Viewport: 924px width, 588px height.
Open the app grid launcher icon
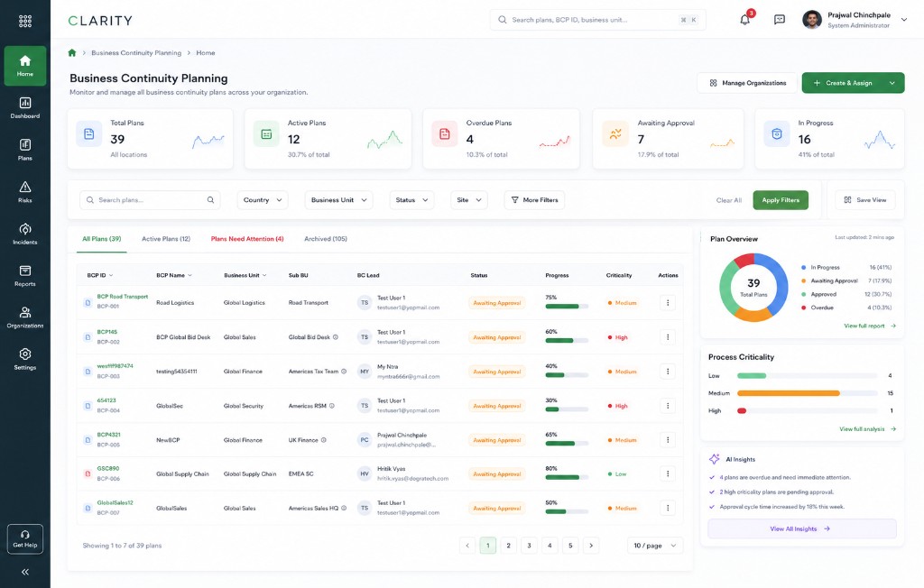point(24,22)
